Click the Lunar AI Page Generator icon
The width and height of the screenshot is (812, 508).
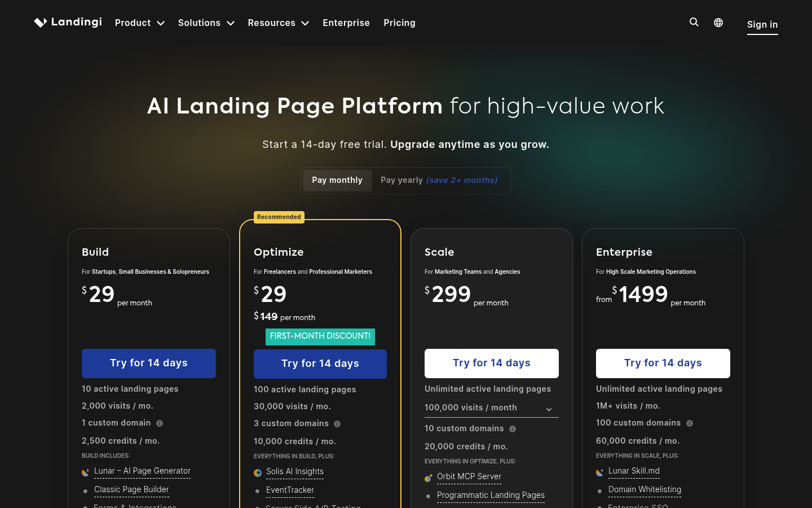(x=86, y=472)
